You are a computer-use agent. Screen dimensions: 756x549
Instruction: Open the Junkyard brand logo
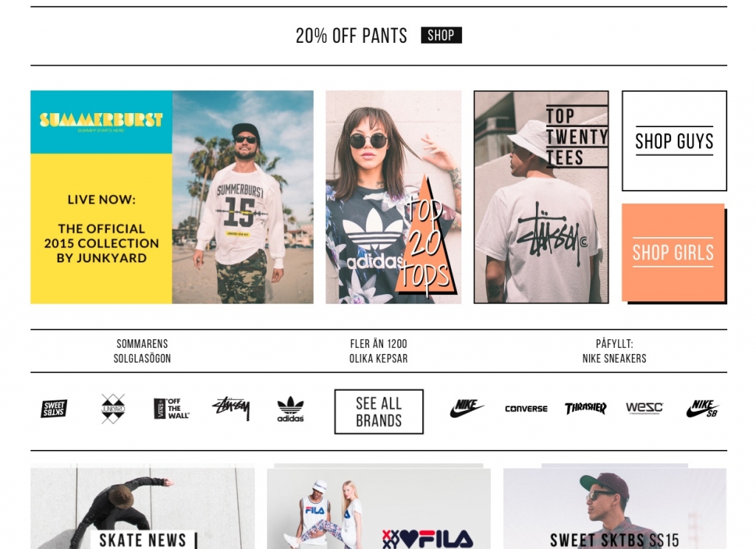[x=113, y=409]
